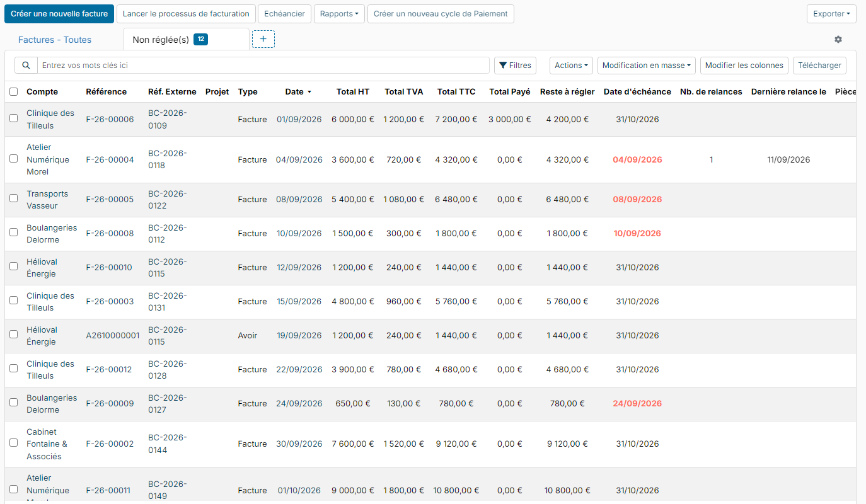The image size is (866, 504).
Task: Expand the Rapports dropdown
Action: point(339,14)
